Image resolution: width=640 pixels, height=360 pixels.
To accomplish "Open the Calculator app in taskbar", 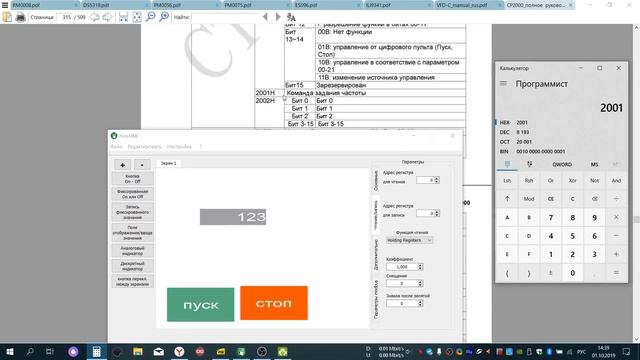I will pos(97,351).
